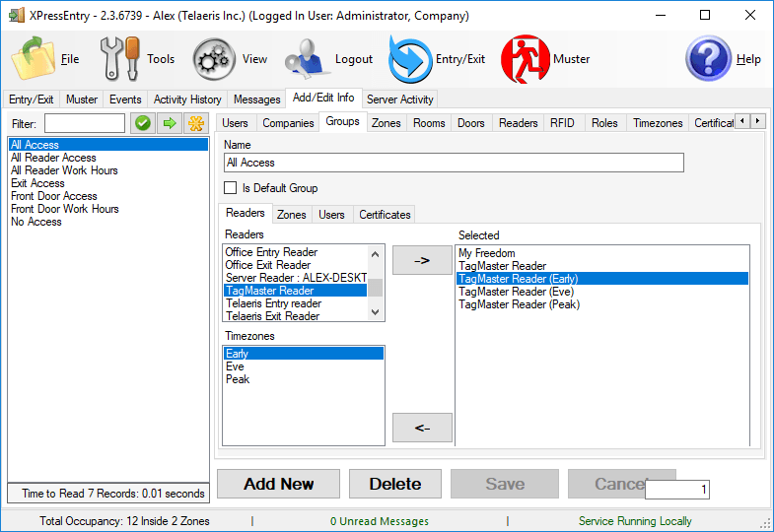Open the Help question mark icon
Viewport: 774px width, 532px height.
coord(708,59)
